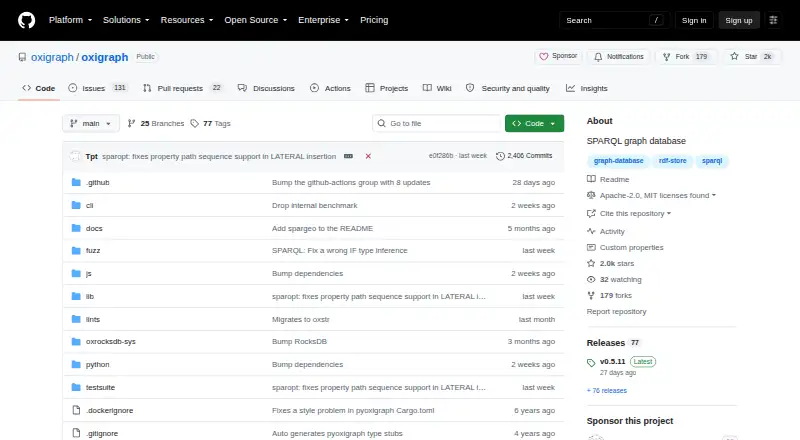Open the Actions tab
800x440 pixels.
(330, 88)
